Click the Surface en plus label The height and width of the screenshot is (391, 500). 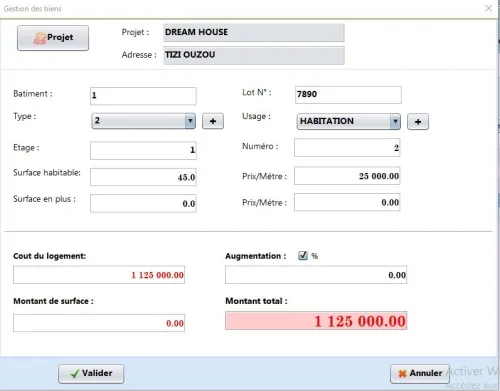(44, 199)
